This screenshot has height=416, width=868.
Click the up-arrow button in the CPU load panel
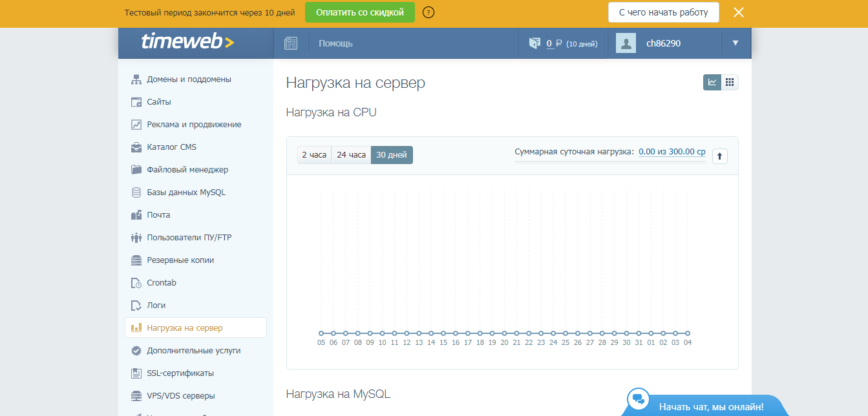point(719,156)
